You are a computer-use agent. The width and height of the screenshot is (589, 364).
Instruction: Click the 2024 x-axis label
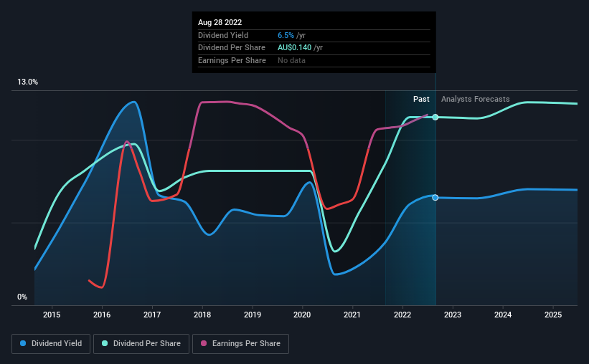coord(503,315)
